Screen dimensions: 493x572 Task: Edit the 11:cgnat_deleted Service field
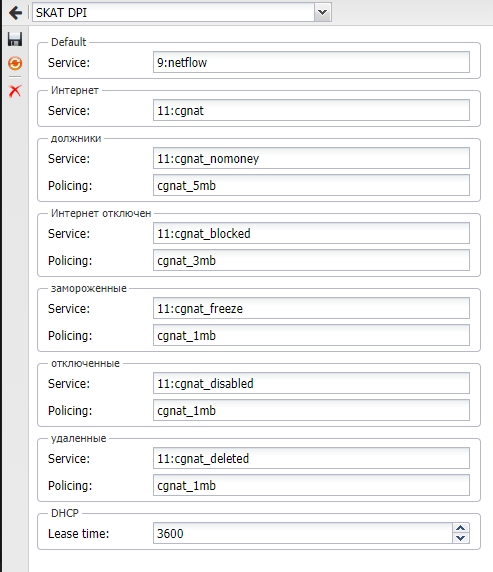coord(311,458)
